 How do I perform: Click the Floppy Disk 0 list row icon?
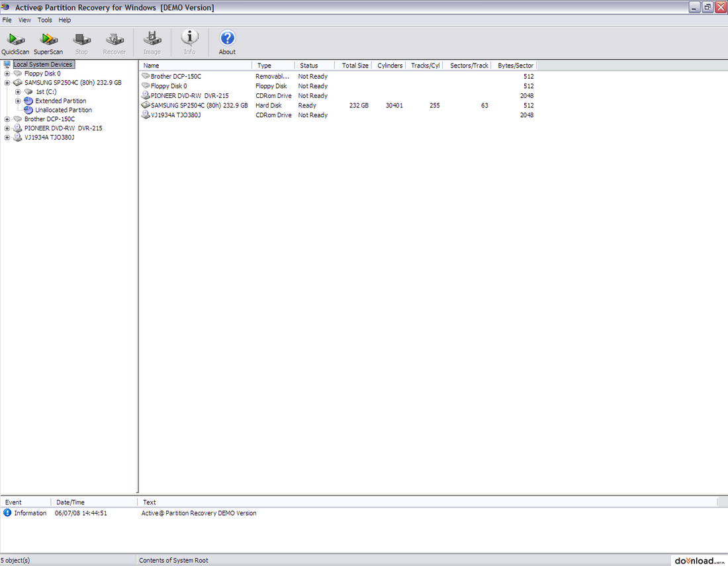point(146,85)
